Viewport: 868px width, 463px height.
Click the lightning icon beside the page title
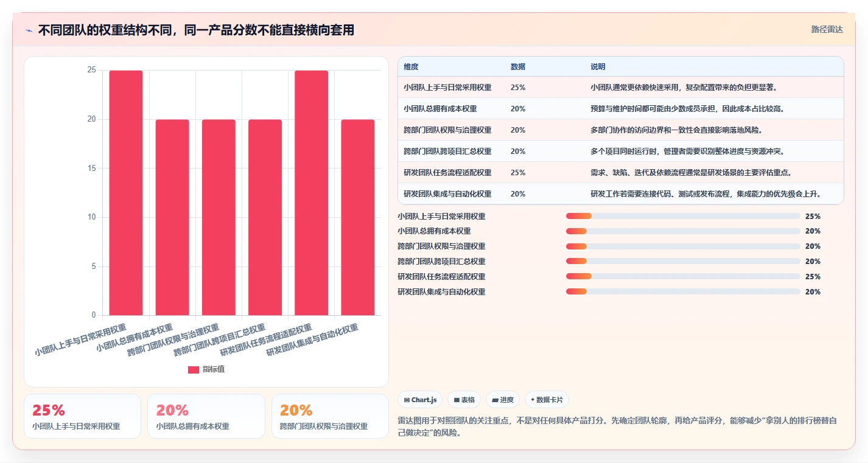point(29,30)
